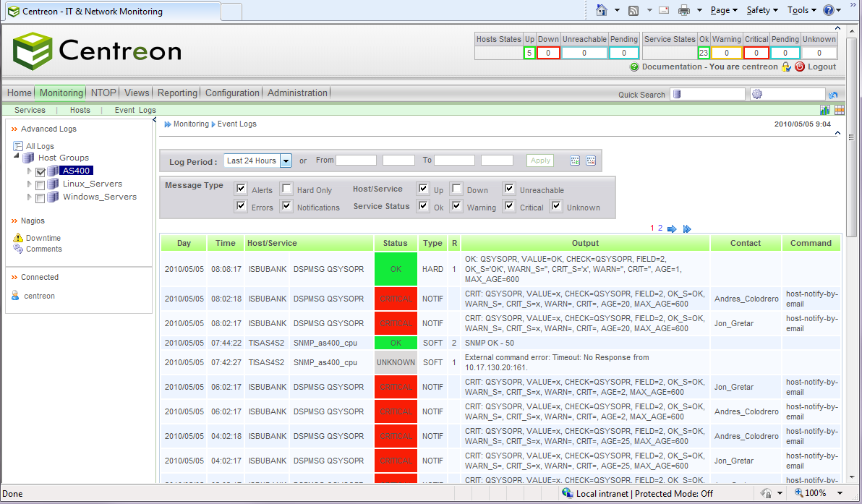Expand the Linux_Servers tree node

[30, 183]
